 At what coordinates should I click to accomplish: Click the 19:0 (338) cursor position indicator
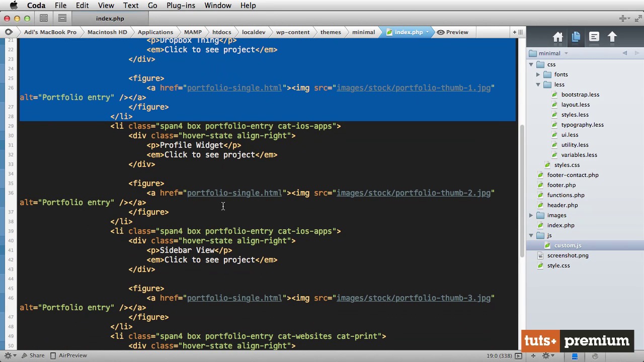499,356
